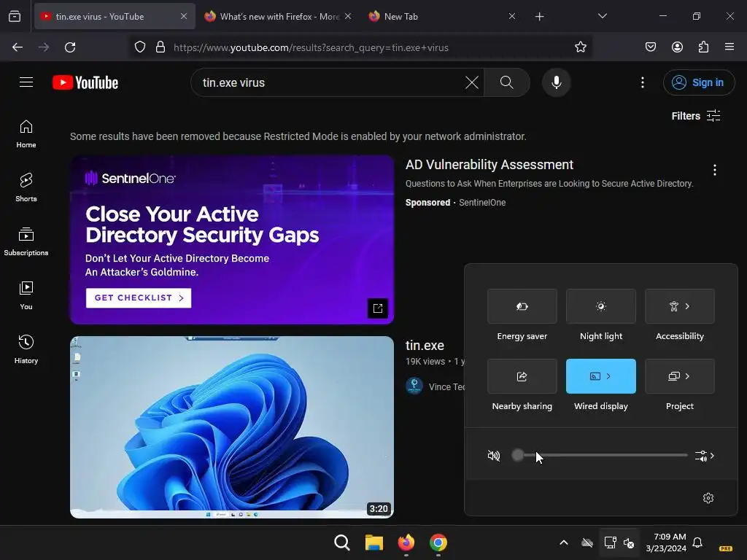Screen dimensions: 747x560
Task: Open Subscriptions in sidebar
Action: pyautogui.click(x=26, y=241)
